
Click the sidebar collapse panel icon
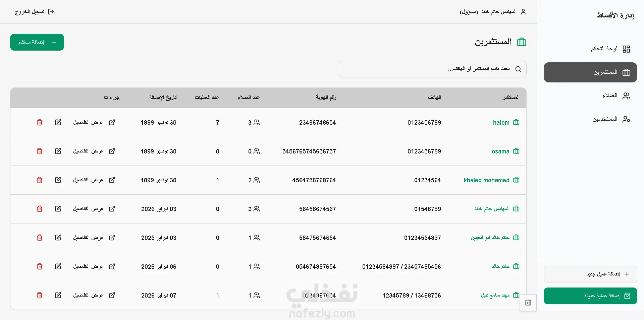coord(528,303)
